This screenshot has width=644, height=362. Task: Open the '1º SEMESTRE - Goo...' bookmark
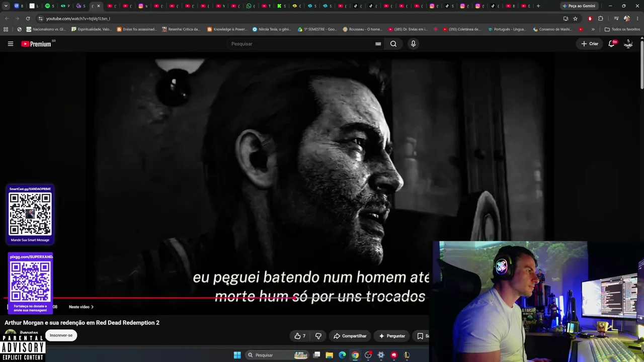[x=317, y=29]
